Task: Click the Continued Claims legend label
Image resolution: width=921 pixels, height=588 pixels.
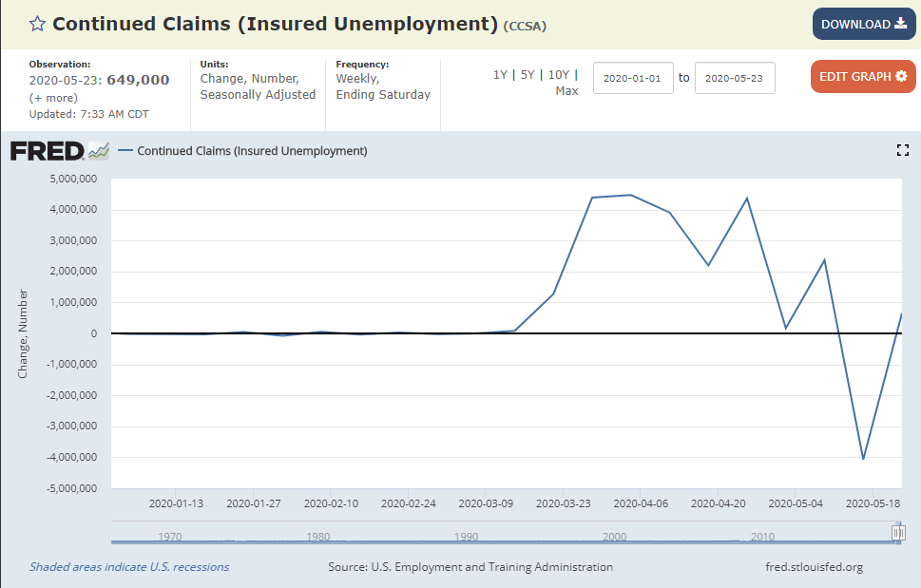Action: [x=252, y=151]
